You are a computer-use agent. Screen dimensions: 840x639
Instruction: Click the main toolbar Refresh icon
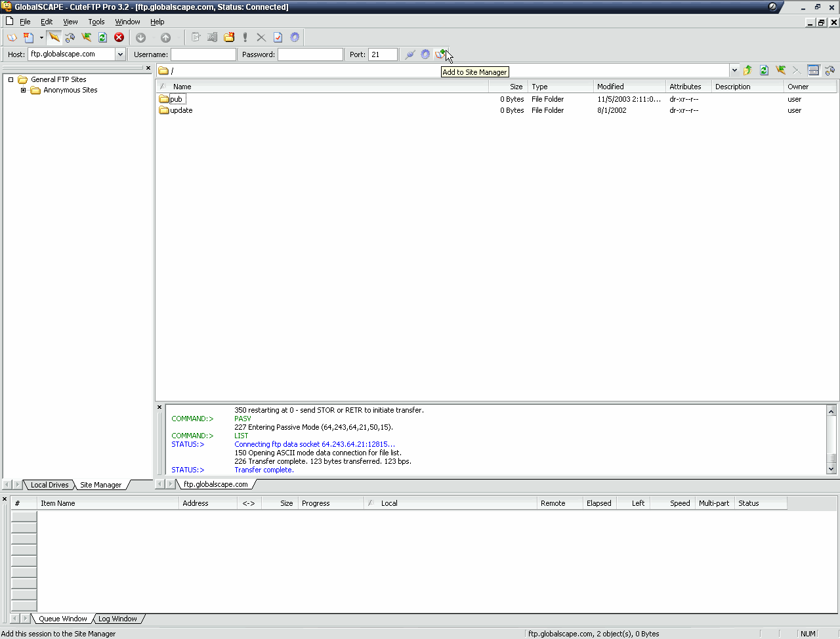[x=102, y=37]
